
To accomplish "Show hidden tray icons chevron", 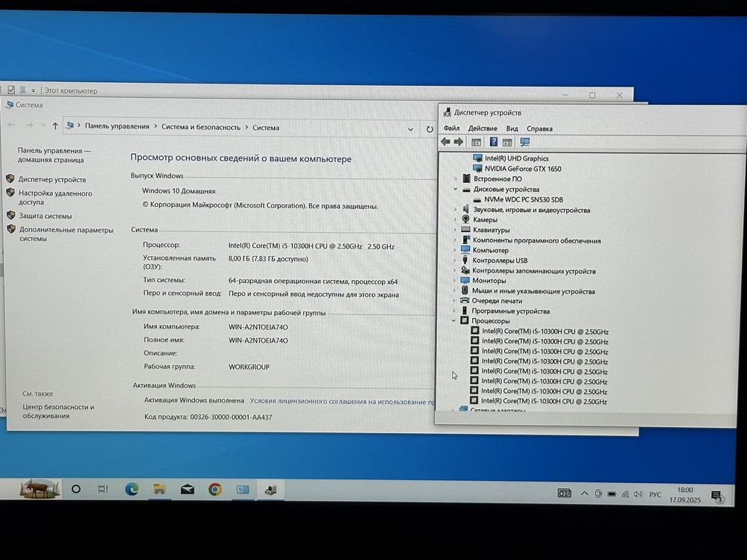I will 584,494.
